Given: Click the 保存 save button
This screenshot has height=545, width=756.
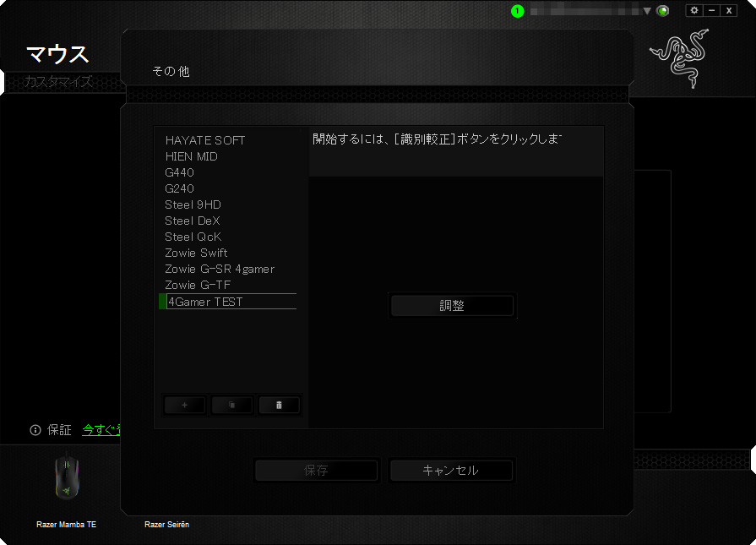Looking at the screenshot, I should tap(316, 471).
